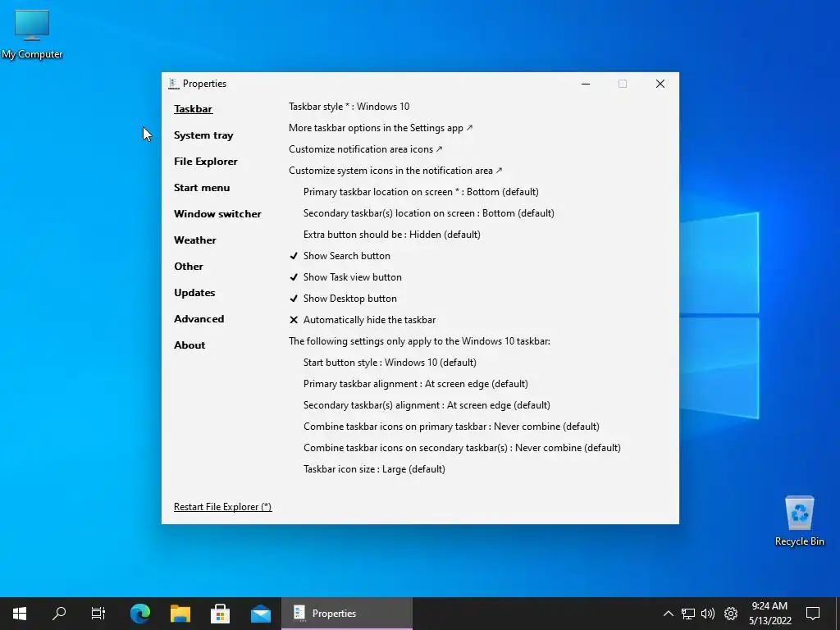
Task: Open the Windows Start button
Action: click(20, 614)
